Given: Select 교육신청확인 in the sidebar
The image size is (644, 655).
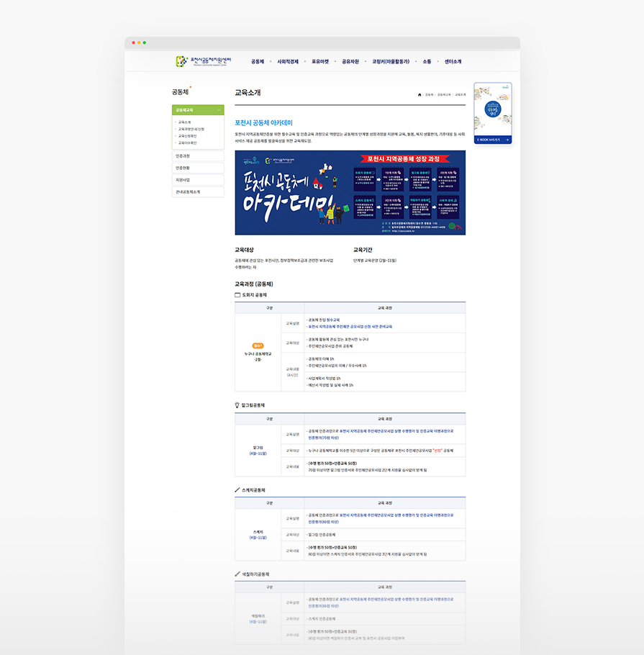Looking at the screenshot, I should pos(187,136).
